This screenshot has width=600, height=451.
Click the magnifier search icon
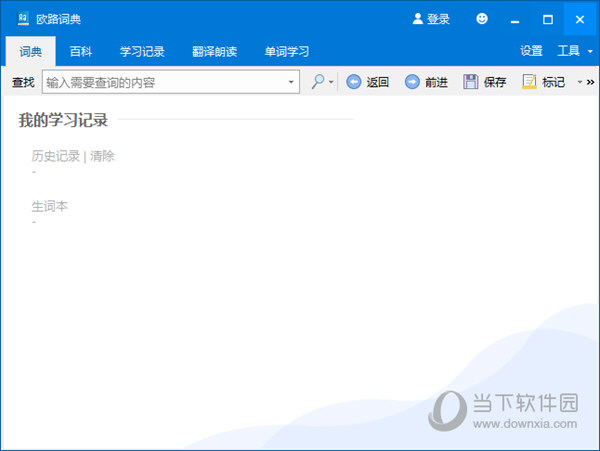click(318, 81)
